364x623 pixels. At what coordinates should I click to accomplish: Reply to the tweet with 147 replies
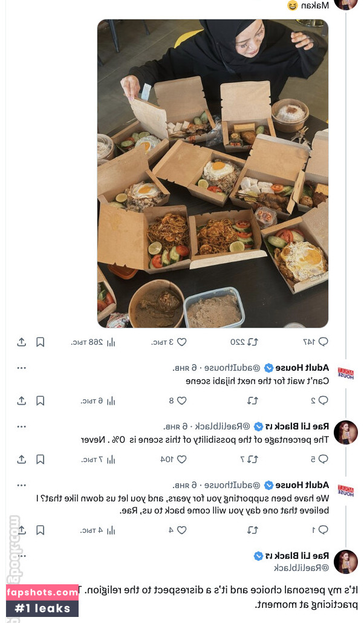(323, 342)
